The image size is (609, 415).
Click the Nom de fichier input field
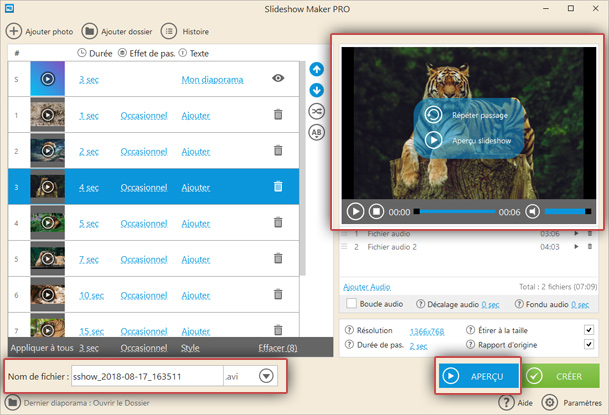[x=147, y=376]
